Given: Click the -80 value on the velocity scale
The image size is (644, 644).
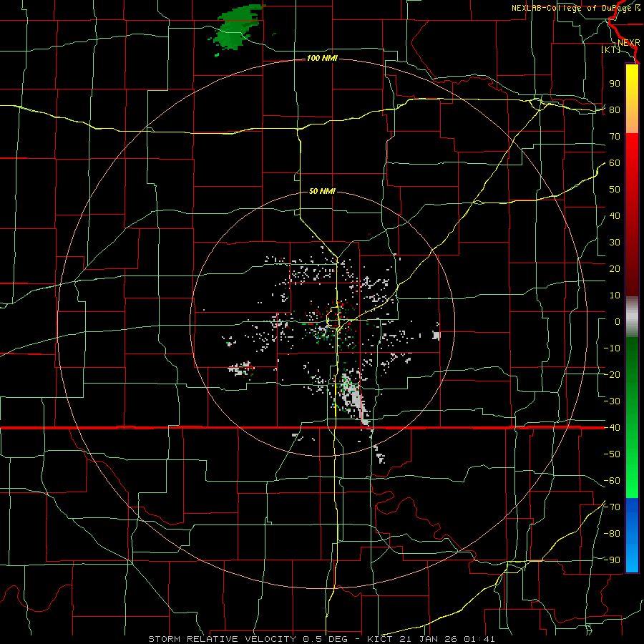Looking at the screenshot, I should pos(612,534).
